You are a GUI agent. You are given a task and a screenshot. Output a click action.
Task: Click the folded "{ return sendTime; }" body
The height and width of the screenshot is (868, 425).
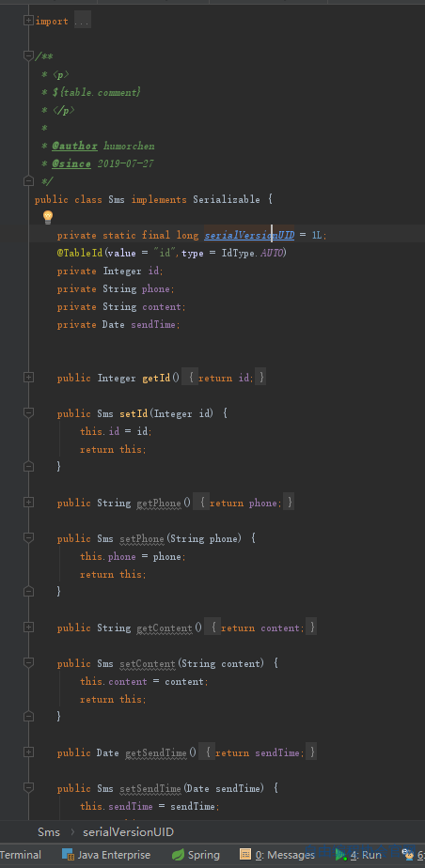point(258,752)
